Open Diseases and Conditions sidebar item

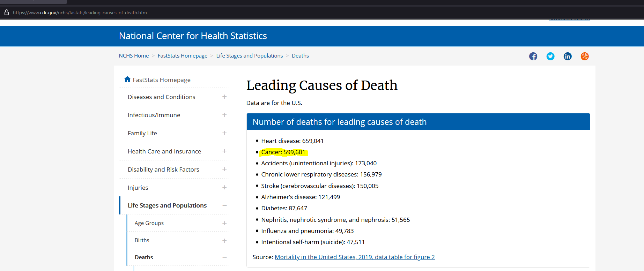point(161,97)
